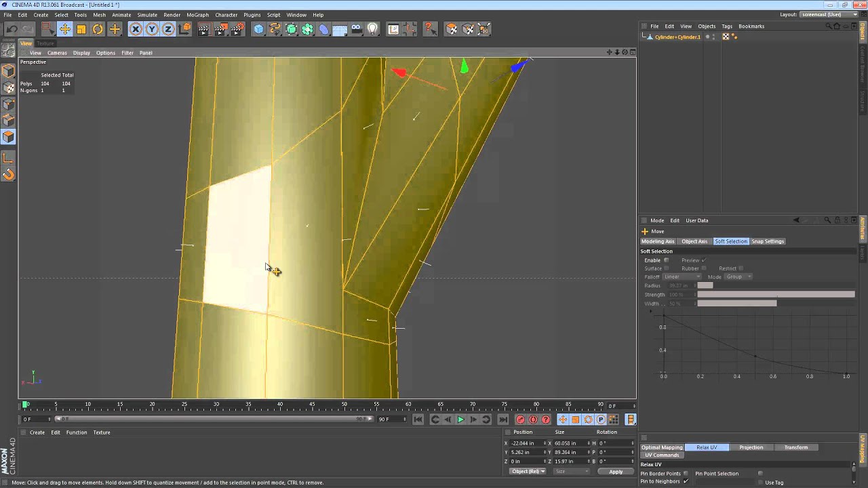This screenshot has width=868, height=488.
Task: Open the deformer icon
Action: pos(323,29)
